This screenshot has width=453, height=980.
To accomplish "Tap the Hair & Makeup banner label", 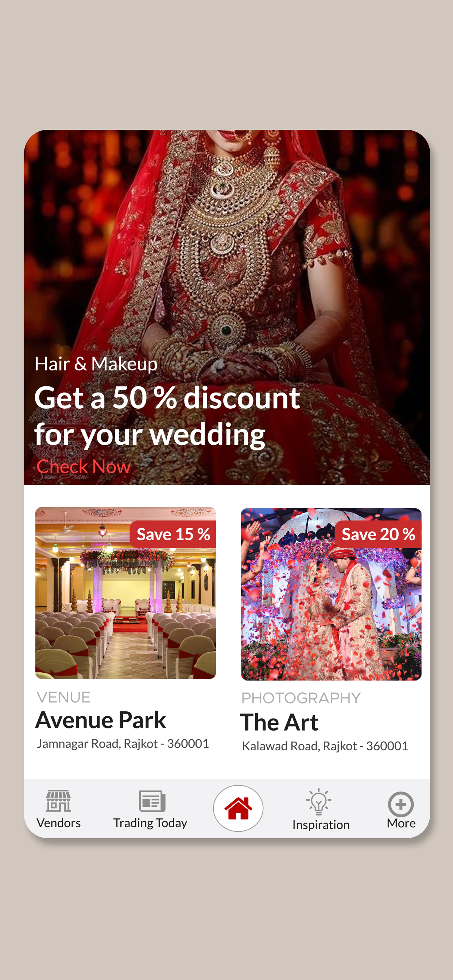I will (96, 364).
